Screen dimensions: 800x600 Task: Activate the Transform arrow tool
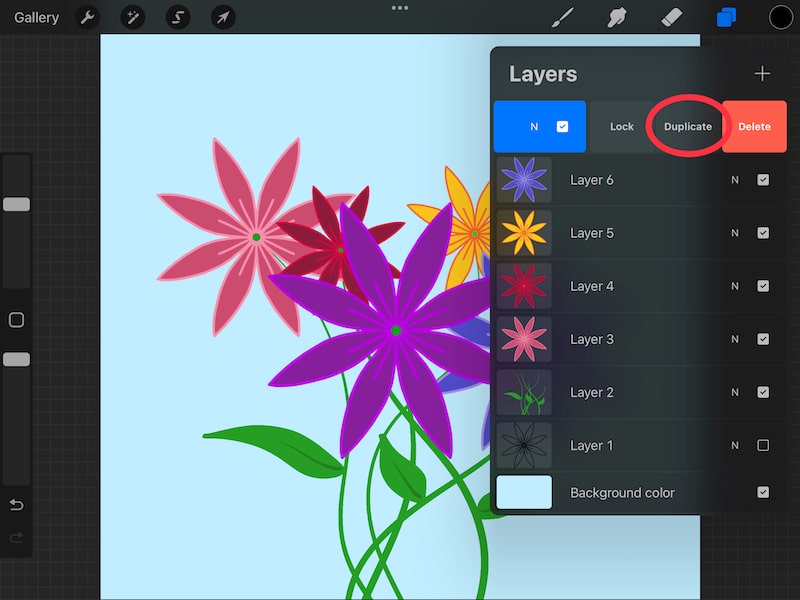[x=224, y=17]
